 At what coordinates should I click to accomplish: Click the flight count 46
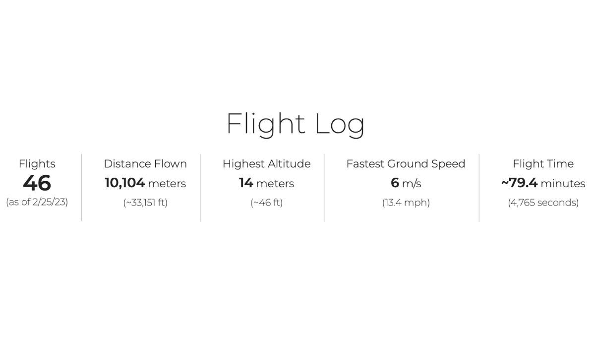[x=37, y=183]
